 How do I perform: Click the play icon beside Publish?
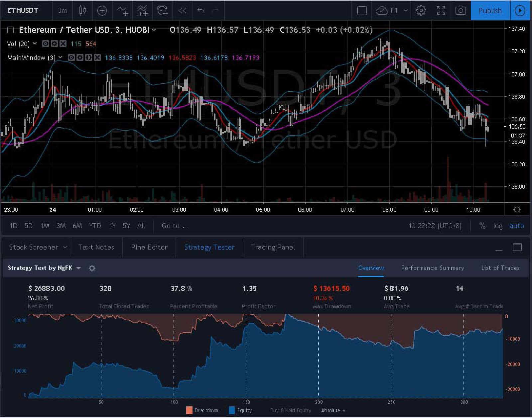pos(520,11)
